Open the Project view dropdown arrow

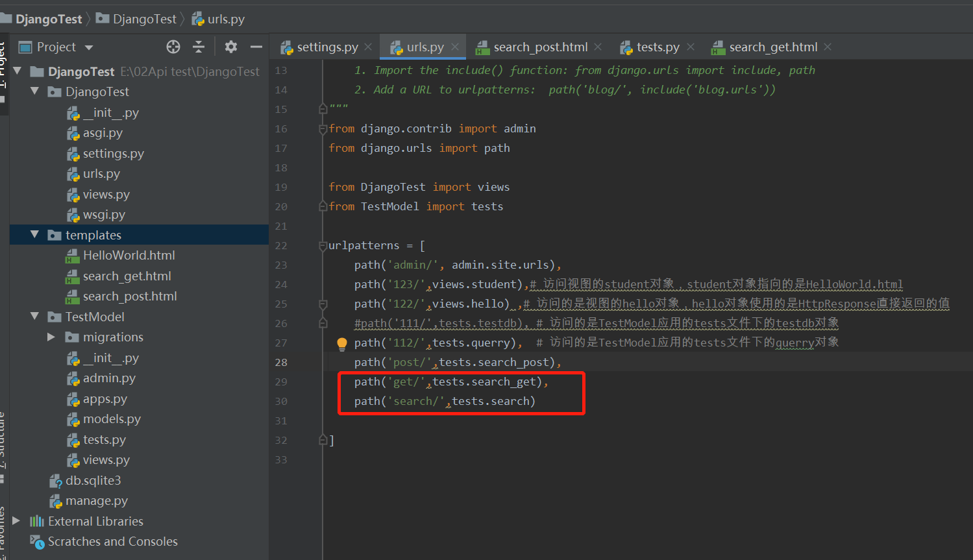tap(89, 47)
